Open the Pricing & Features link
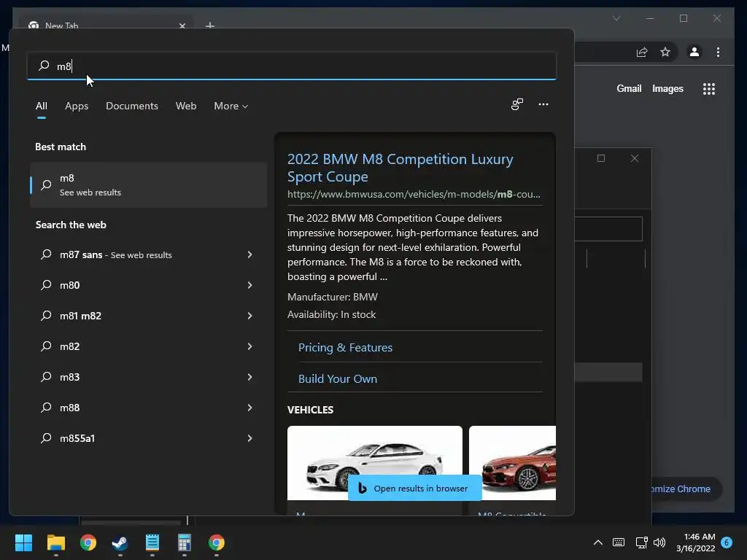This screenshot has width=747, height=560. (x=345, y=348)
